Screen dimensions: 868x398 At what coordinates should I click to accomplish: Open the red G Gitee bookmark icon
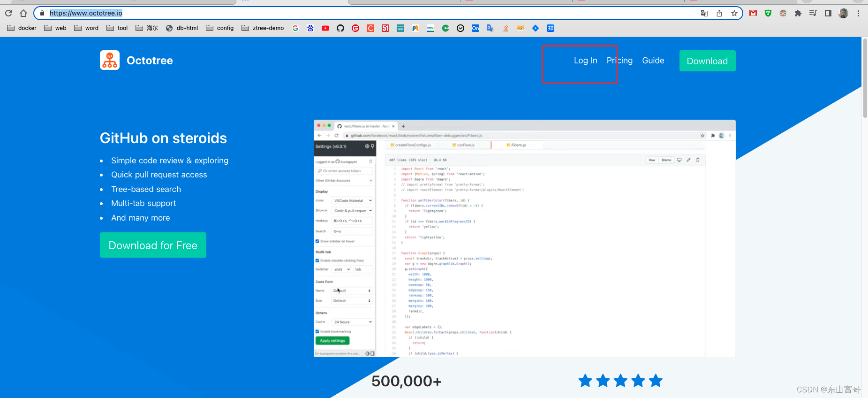coord(355,28)
